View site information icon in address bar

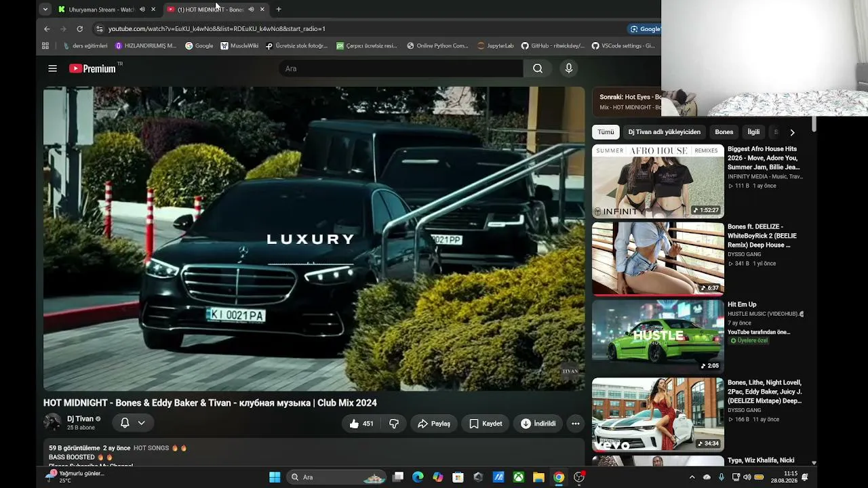[x=99, y=28]
